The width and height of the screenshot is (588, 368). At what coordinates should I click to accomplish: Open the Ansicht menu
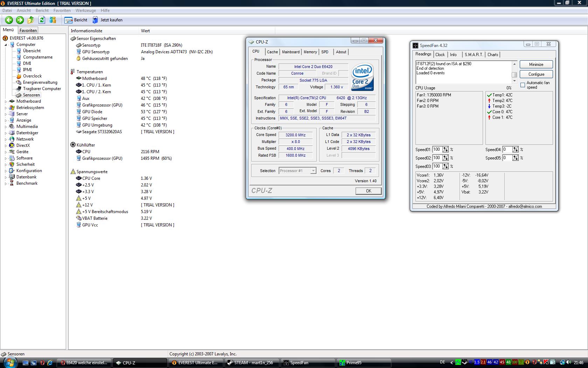coord(24,11)
